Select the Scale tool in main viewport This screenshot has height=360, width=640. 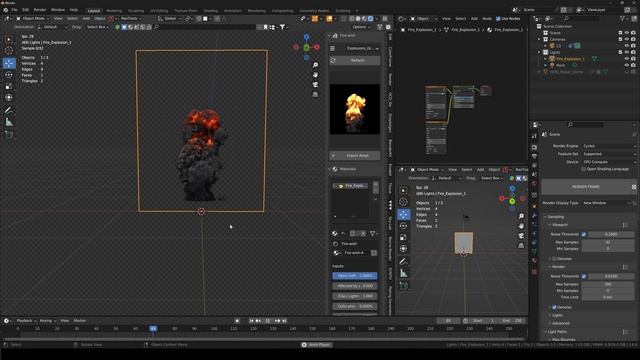pos(9,86)
